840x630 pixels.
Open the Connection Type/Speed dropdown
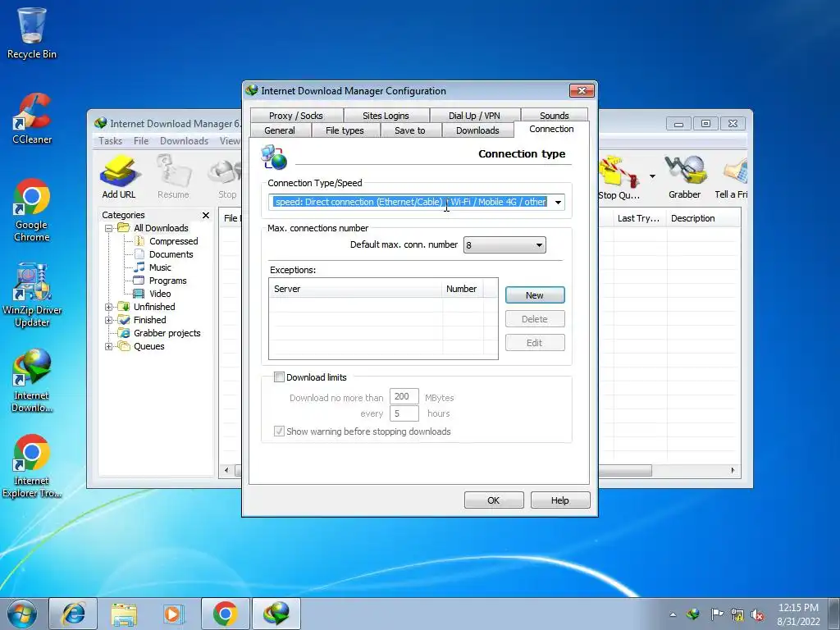[x=558, y=202]
